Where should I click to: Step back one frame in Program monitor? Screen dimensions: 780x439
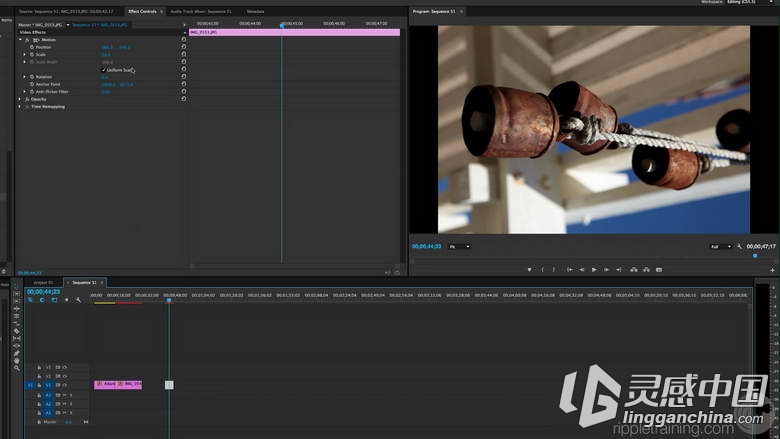[582, 269]
